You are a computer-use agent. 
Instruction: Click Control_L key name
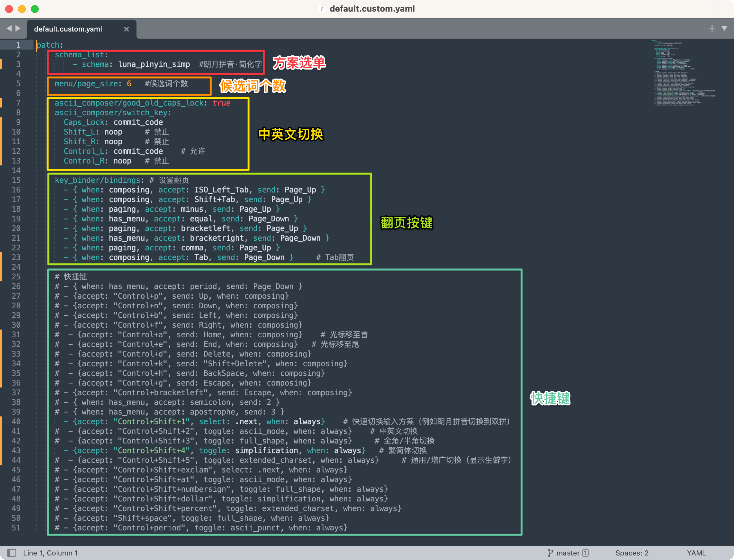(x=84, y=151)
